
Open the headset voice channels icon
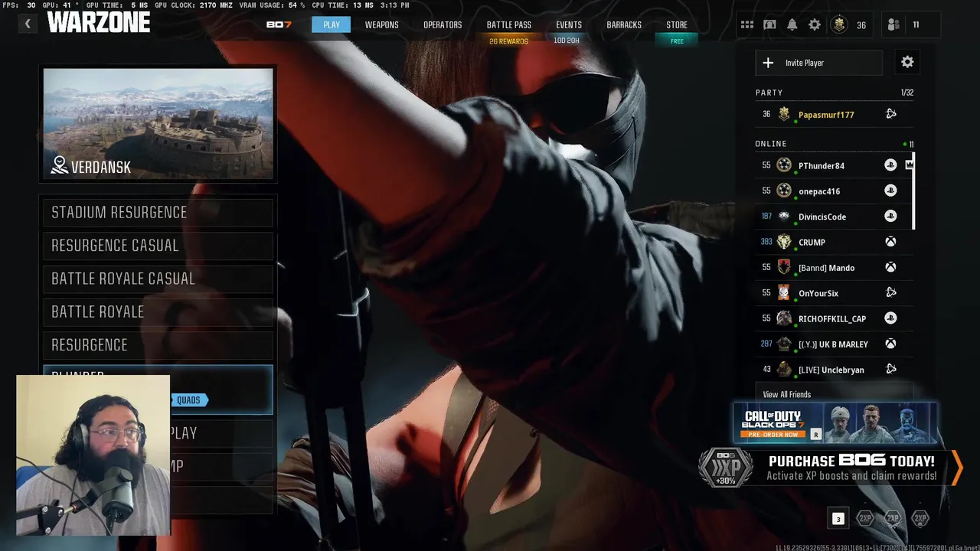[x=769, y=24]
